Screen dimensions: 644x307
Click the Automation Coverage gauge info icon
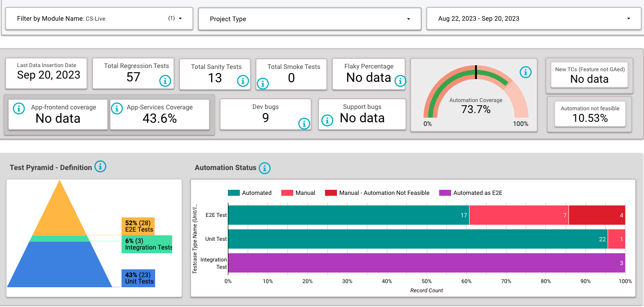click(x=526, y=72)
